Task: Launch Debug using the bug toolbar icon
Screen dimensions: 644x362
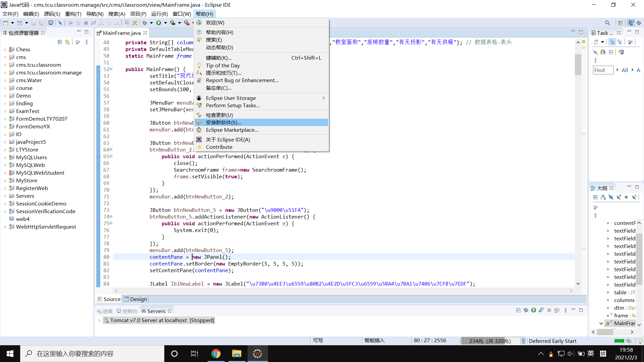Action: pyautogui.click(x=145, y=23)
